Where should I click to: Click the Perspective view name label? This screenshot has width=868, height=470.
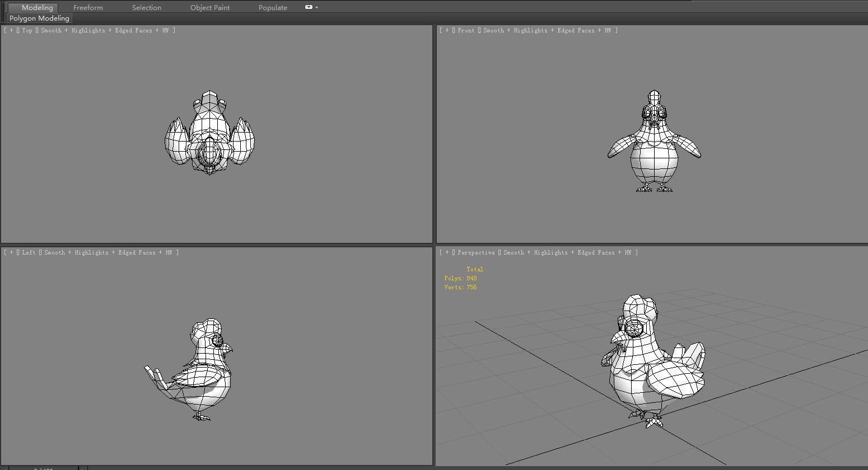476,252
